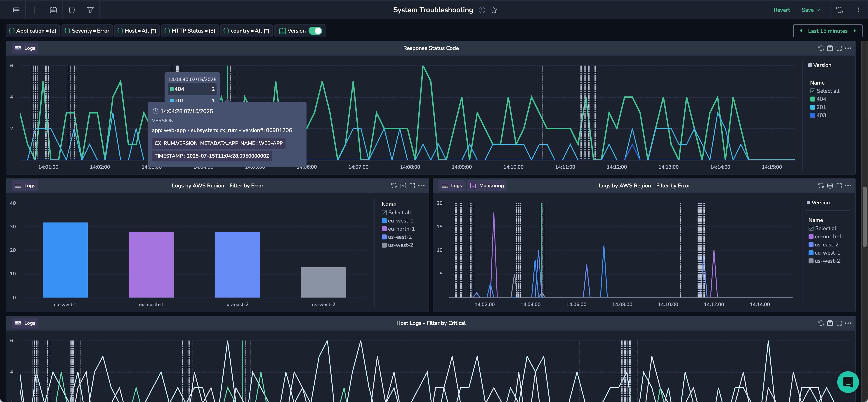Click the System Troubleshooting title

(x=433, y=10)
